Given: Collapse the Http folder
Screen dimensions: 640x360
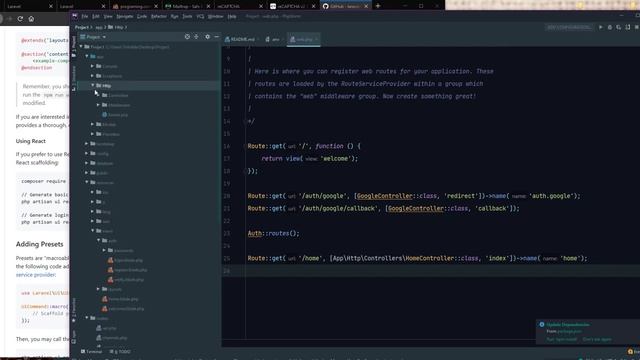Looking at the screenshot, I should [x=92, y=85].
